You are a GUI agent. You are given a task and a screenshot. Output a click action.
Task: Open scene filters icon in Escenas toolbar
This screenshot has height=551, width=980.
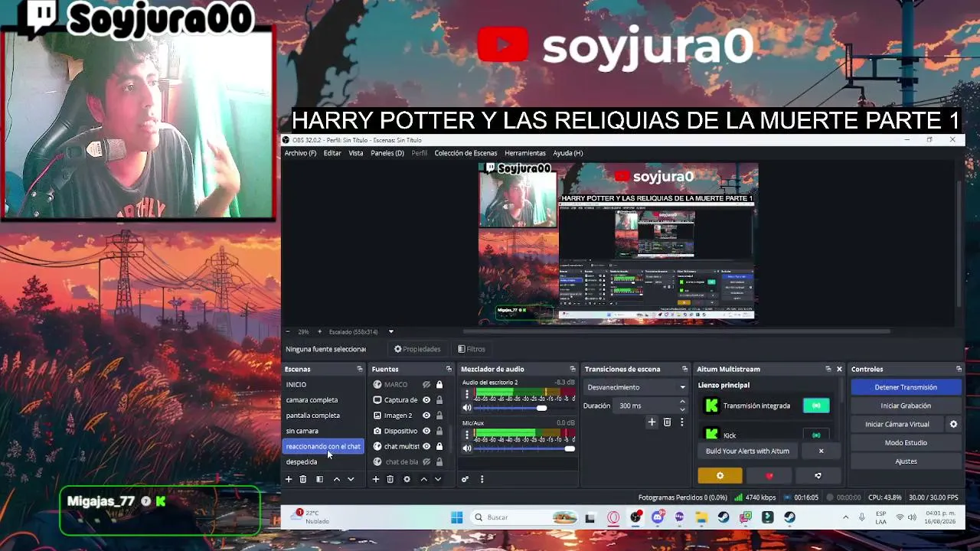(319, 479)
